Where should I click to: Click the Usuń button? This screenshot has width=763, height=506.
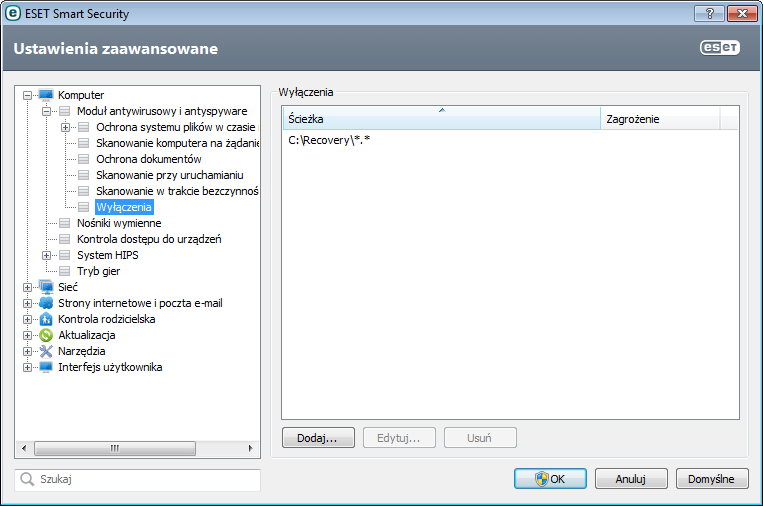click(480, 438)
